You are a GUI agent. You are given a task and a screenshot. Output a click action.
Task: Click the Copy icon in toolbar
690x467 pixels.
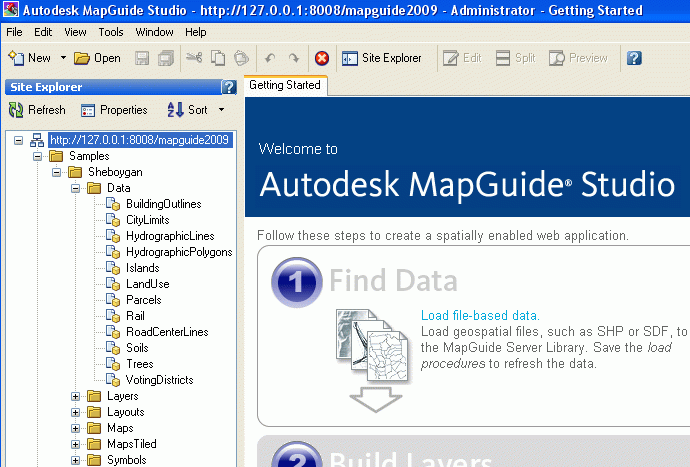pos(218,58)
